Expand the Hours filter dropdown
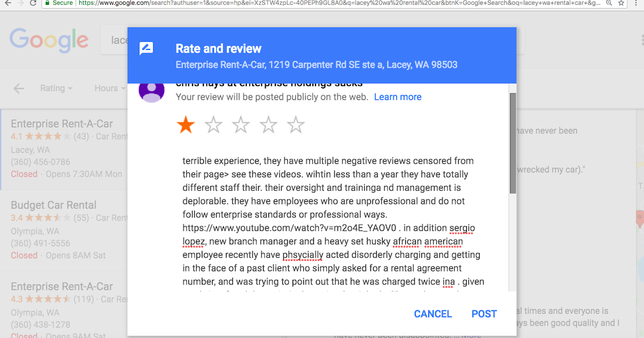The width and height of the screenshot is (644, 338). click(110, 89)
